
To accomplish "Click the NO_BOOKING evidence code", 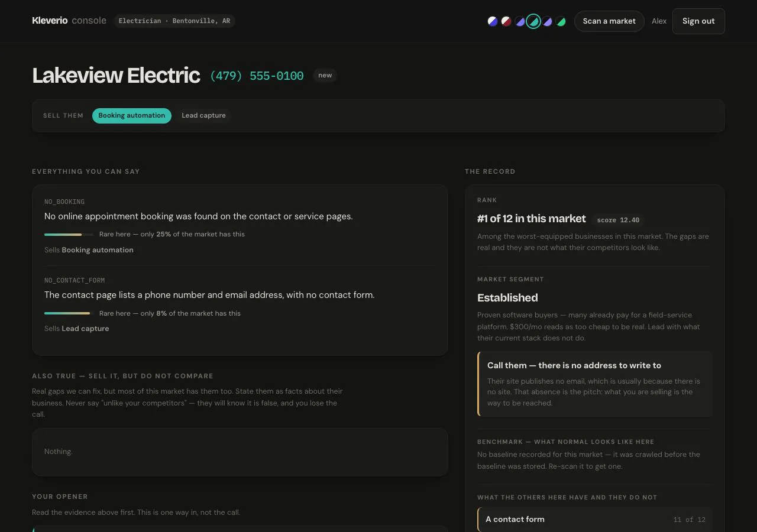I will (x=64, y=202).
